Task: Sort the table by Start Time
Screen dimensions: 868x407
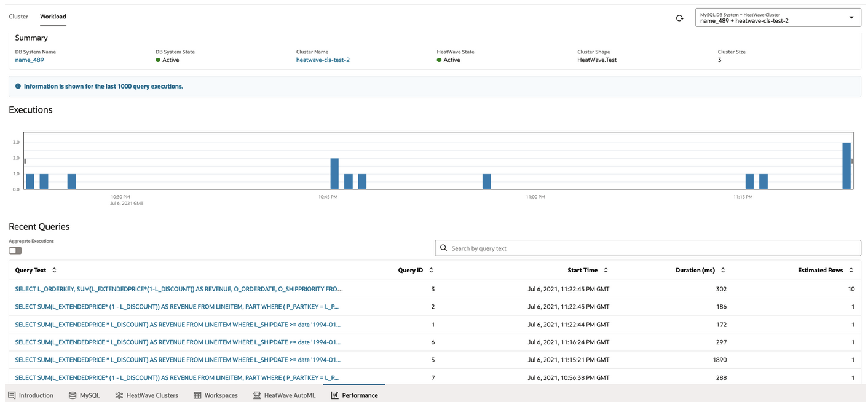Action: 606,270
